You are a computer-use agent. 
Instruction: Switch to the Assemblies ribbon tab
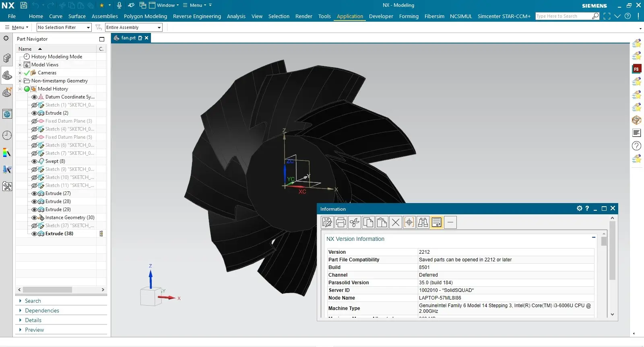[x=105, y=16]
